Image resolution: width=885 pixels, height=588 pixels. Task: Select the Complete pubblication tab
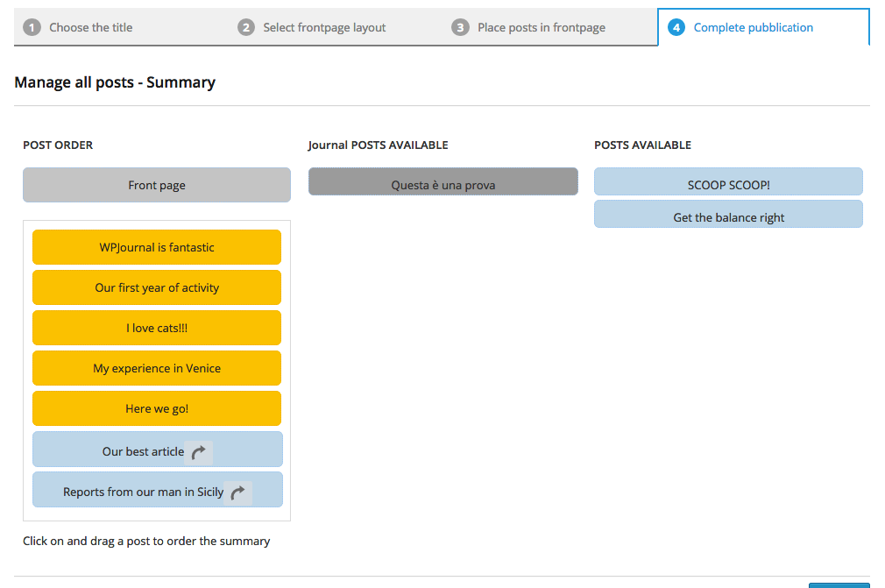[753, 27]
